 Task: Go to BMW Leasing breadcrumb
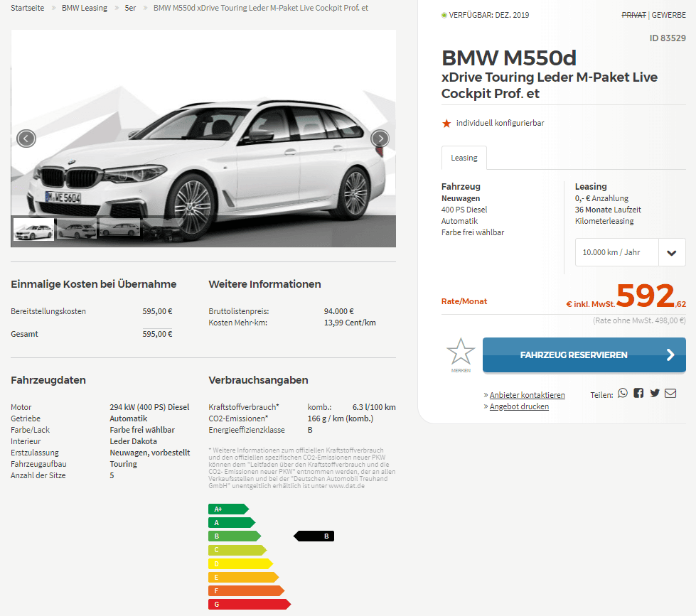coord(85,8)
